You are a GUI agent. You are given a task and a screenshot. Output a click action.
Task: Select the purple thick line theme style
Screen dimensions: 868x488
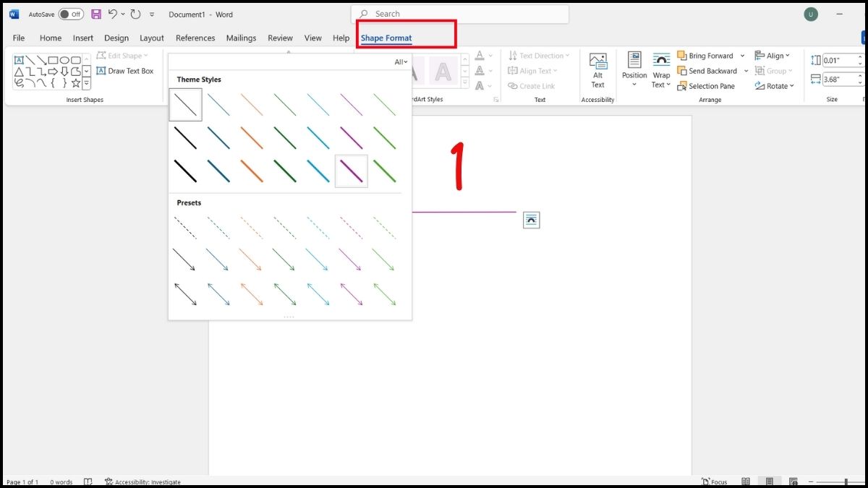point(352,171)
